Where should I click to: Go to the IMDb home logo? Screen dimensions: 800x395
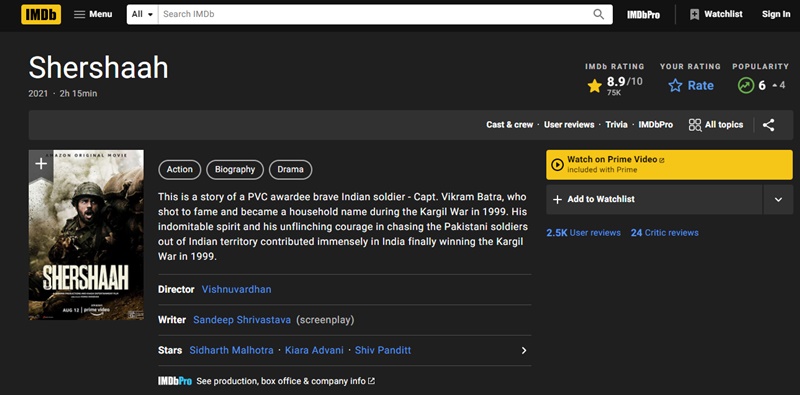tap(41, 14)
